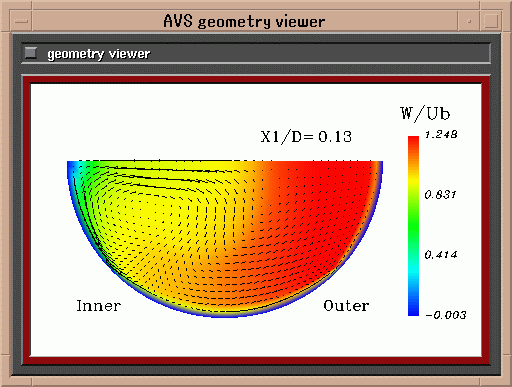Open the window menu button in title bar
Viewport: 512px width, 387px height.
pos(21,21)
